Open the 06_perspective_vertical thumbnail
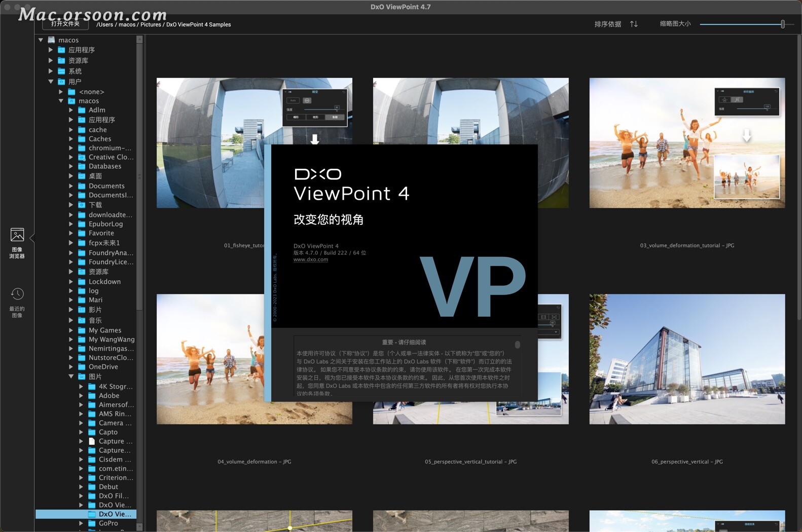This screenshot has height=532, width=802. pos(687,359)
